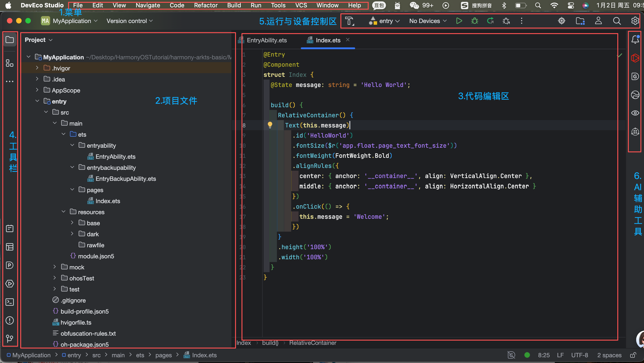
Task: Collapse the resources folder
Action: point(63,212)
